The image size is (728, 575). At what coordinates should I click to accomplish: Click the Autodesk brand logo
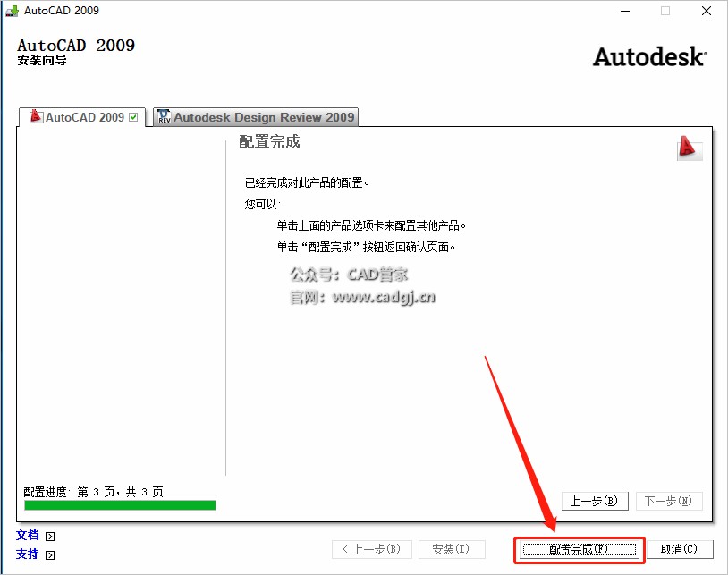[x=650, y=56]
